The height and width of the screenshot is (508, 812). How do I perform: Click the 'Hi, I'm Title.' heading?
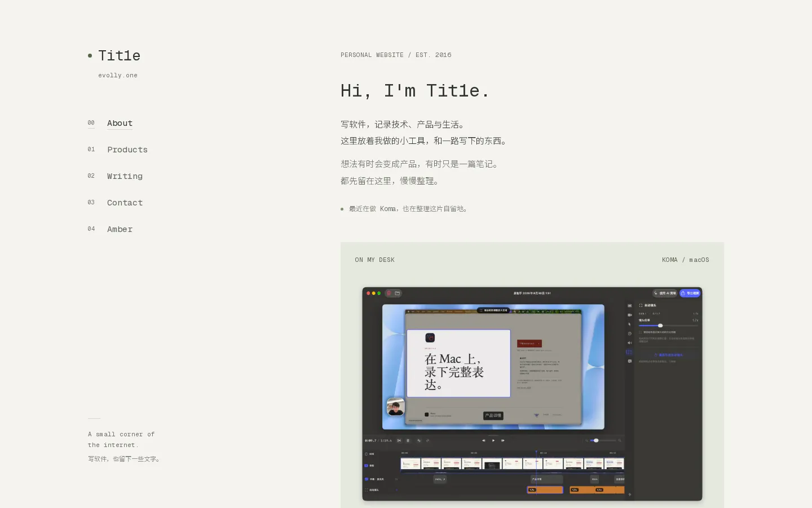tap(414, 90)
